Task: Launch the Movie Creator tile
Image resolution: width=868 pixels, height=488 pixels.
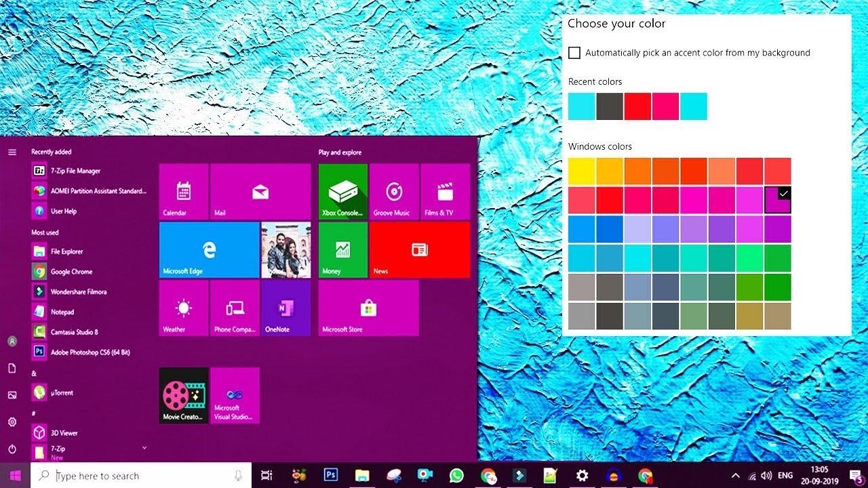Action: click(184, 396)
